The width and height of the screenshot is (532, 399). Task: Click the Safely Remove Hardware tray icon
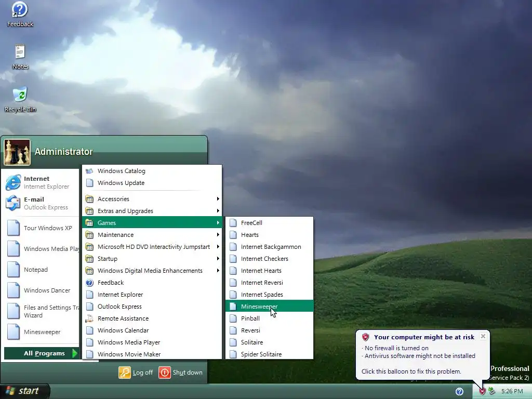click(x=491, y=392)
